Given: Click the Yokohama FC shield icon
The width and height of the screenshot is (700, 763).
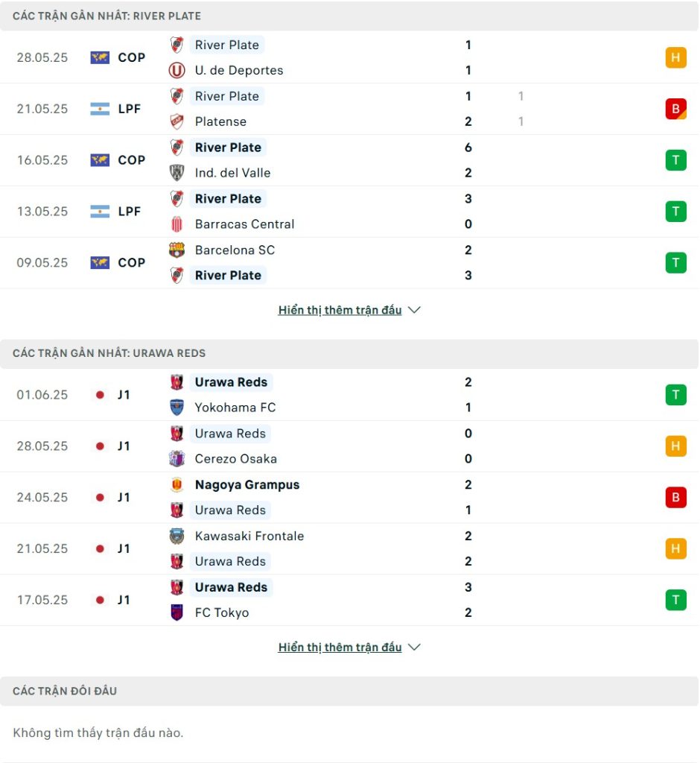Looking at the screenshot, I should [176, 408].
